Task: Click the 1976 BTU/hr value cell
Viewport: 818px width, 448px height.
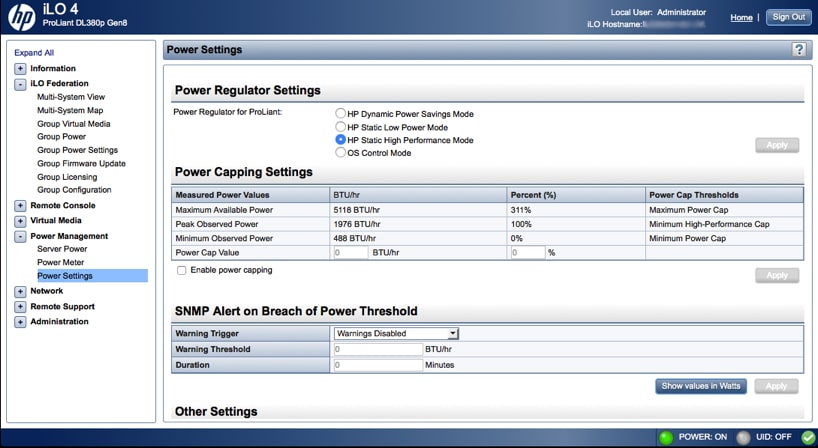Action: (418, 224)
